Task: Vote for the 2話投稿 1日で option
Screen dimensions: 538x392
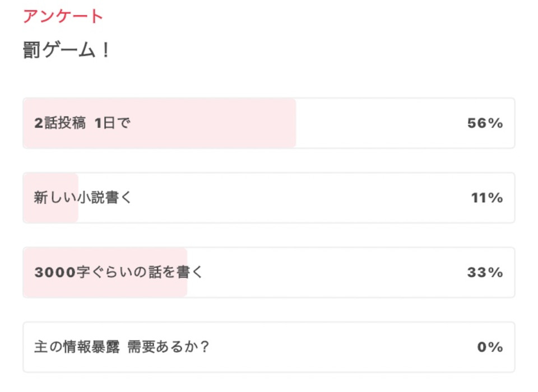Action: pyautogui.click(x=82, y=123)
